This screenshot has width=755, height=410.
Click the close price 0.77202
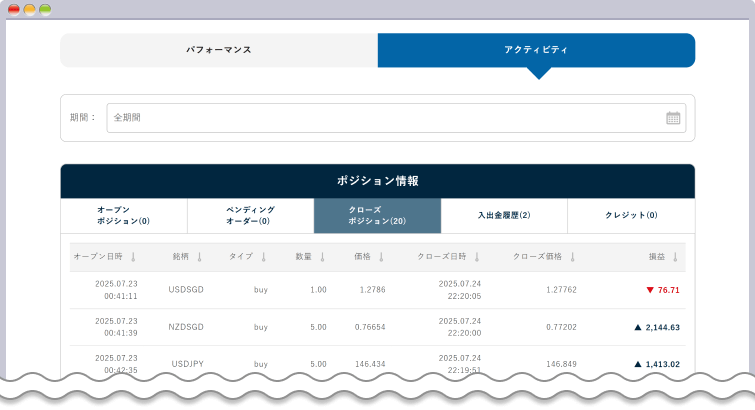(x=561, y=327)
